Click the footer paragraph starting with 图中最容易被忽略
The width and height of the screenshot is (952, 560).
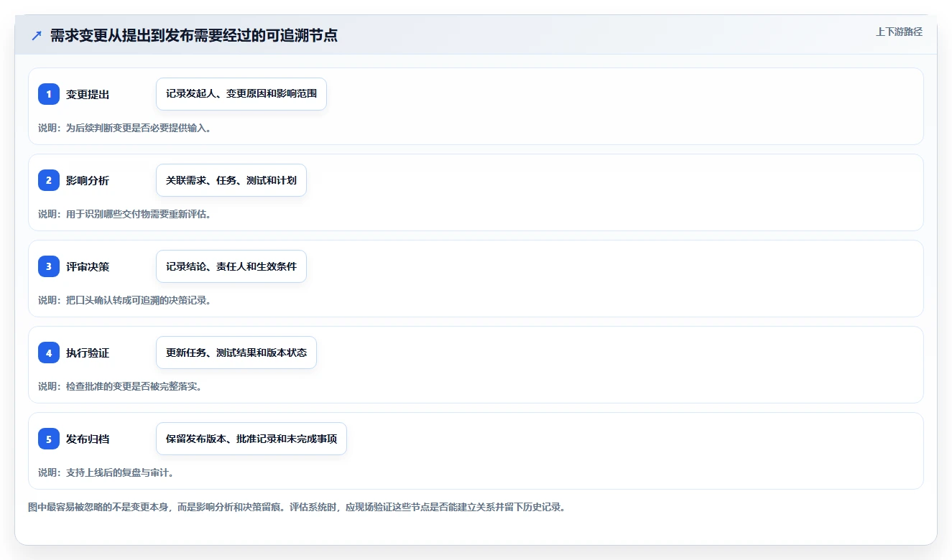[297, 507]
